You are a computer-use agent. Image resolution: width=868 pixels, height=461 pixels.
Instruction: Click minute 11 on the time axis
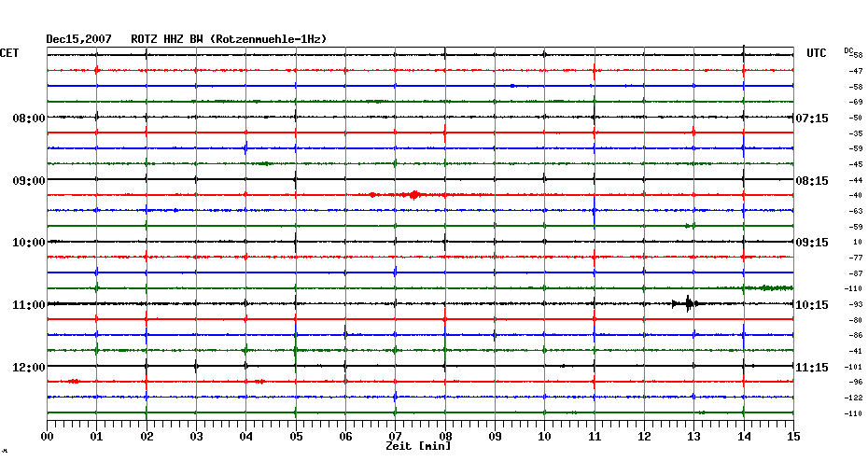(x=595, y=437)
